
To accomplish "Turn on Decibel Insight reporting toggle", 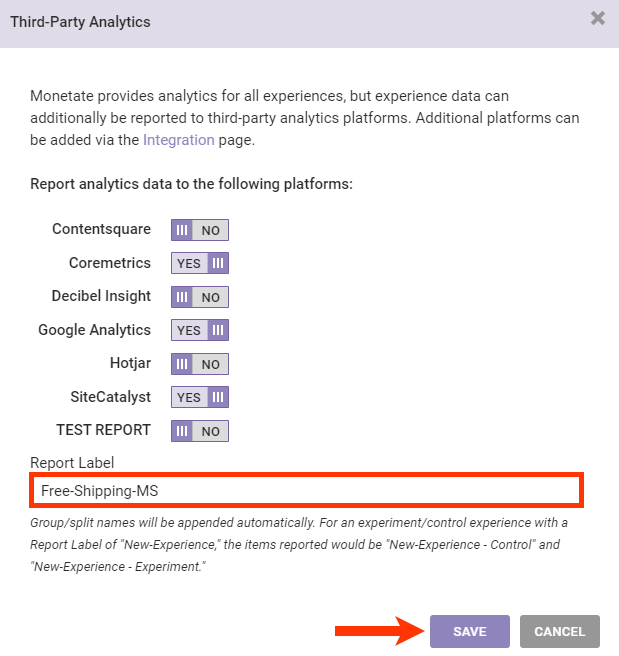I will pos(200,297).
